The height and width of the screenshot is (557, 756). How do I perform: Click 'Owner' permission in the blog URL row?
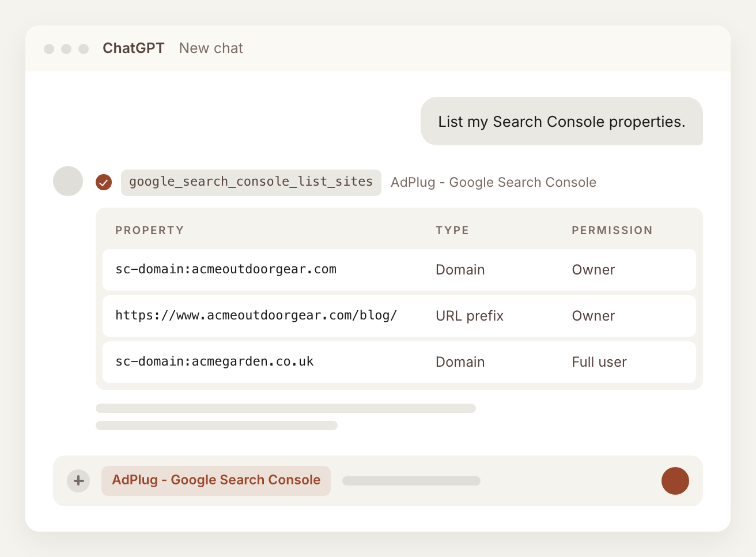pyautogui.click(x=594, y=316)
